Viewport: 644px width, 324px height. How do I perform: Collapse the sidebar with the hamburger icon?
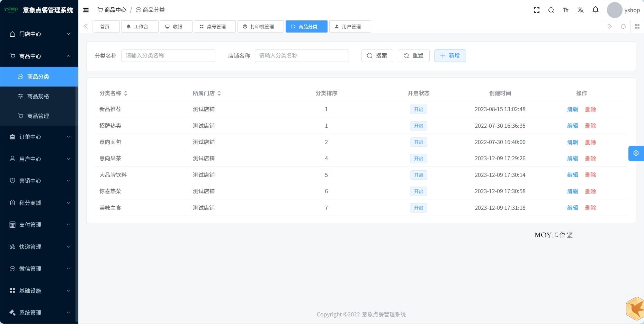(86, 10)
